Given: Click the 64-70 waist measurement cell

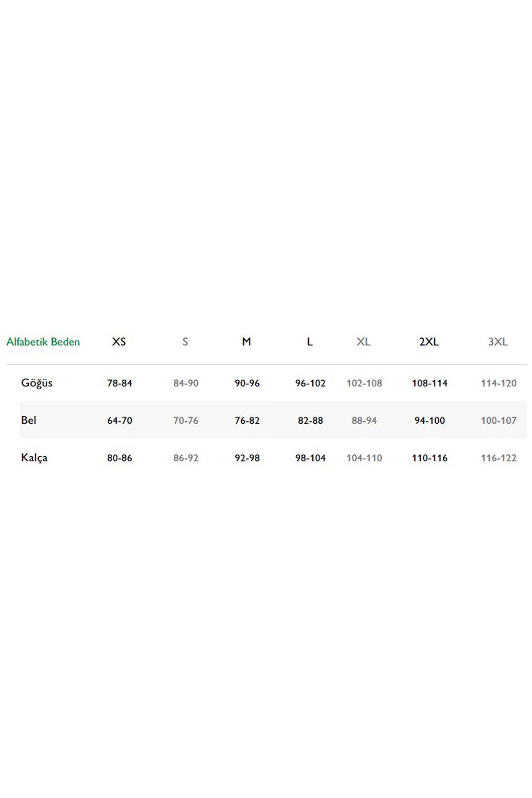Looking at the screenshot, I should pyautogui.click(x=120, y=421).
